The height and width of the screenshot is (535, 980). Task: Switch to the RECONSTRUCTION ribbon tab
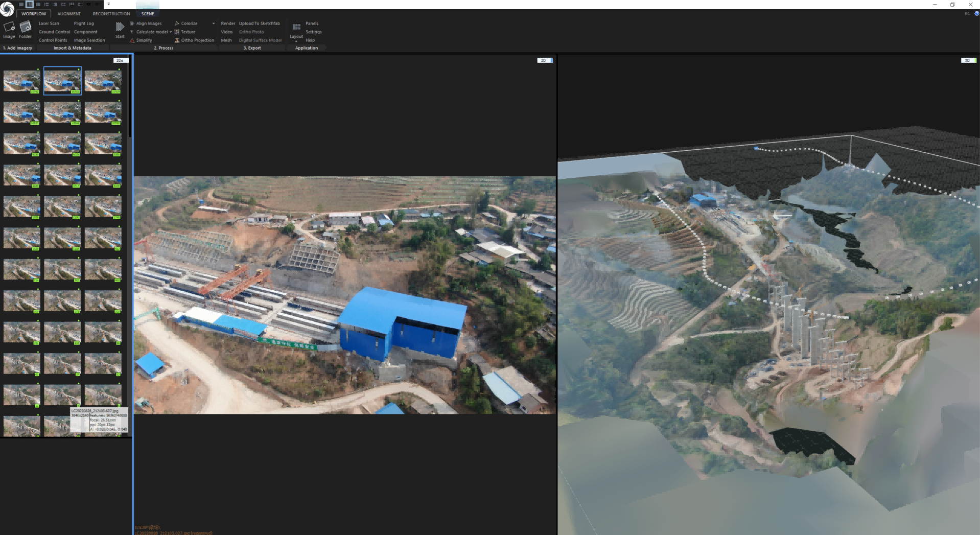111,14
